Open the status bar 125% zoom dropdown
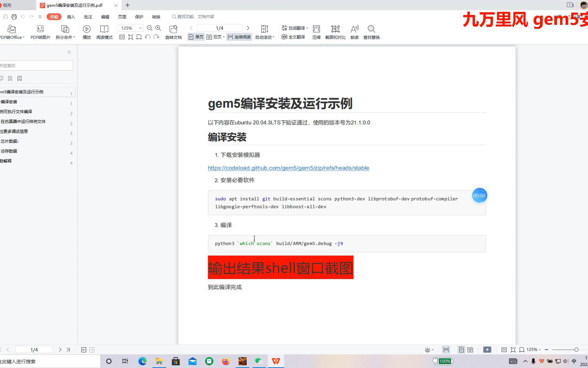 [x=534, y=350]
